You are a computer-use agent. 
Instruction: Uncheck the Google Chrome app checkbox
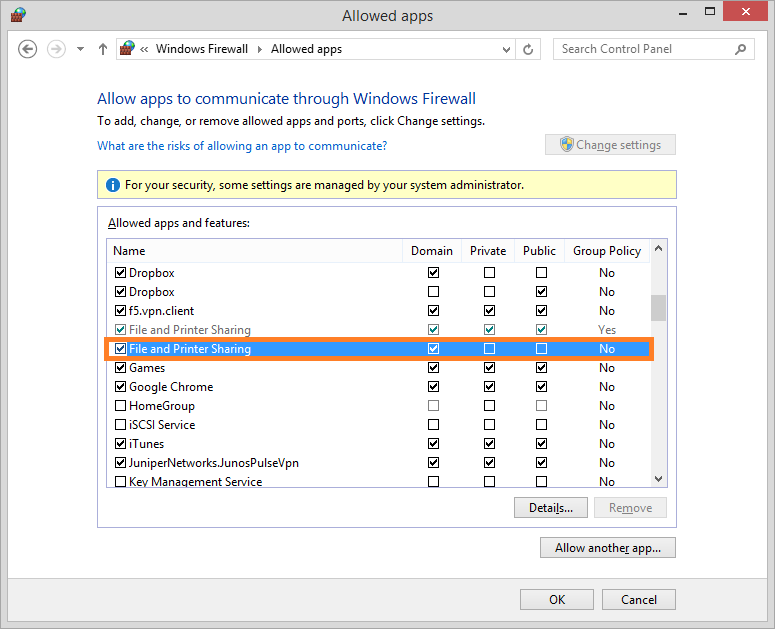click(x=120, y=387)
